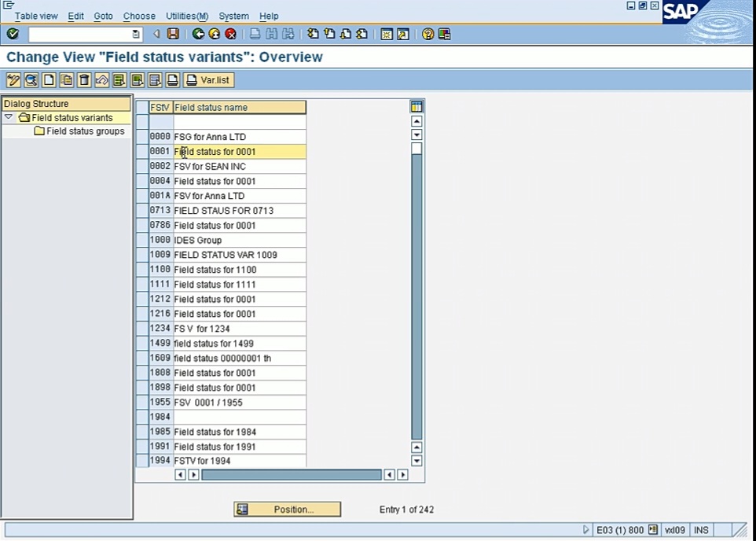The width and height of the screenshot is (756, 541).
Task: Click the Generate shortcut icon
Action: [x=403, y=34]
